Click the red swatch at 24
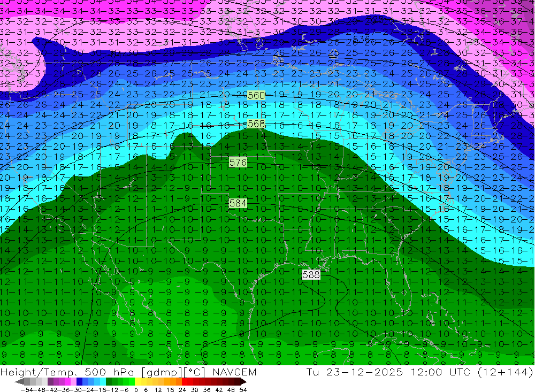 click(x=185, y=382)
